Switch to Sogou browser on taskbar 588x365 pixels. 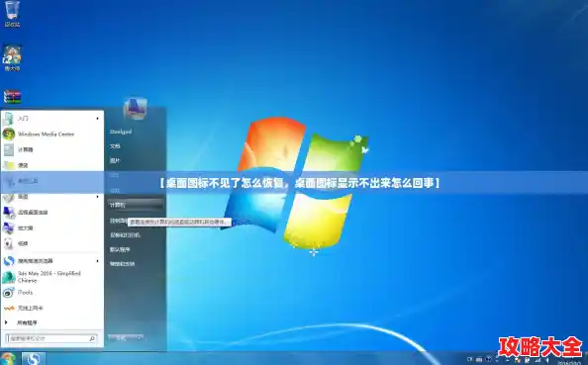pyautogui.click(x=34, y=359)
